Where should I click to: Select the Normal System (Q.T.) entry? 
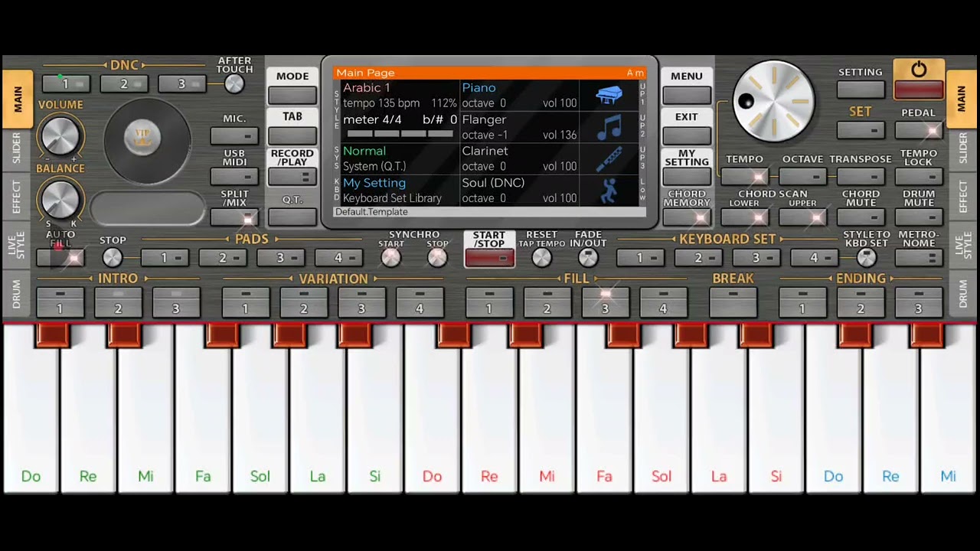398,158
